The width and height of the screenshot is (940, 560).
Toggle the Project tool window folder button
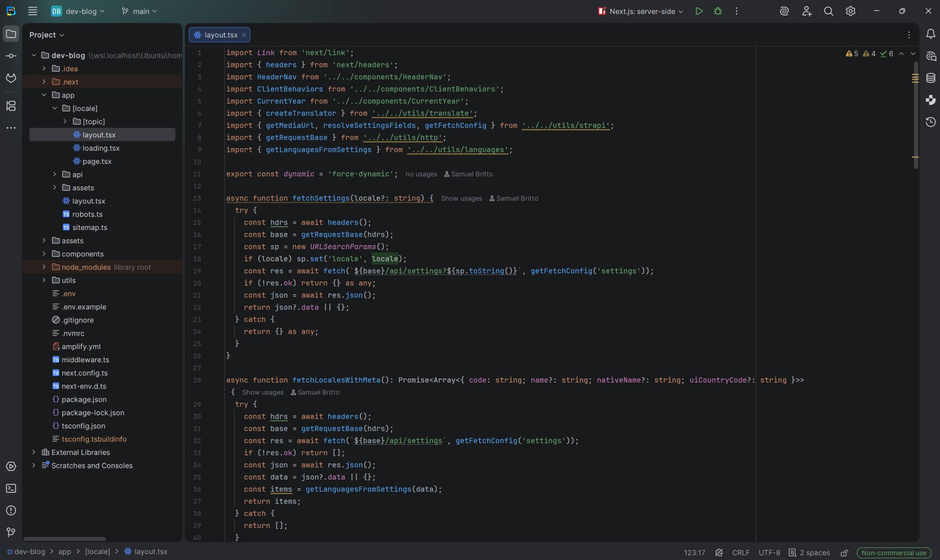[11, 34]
